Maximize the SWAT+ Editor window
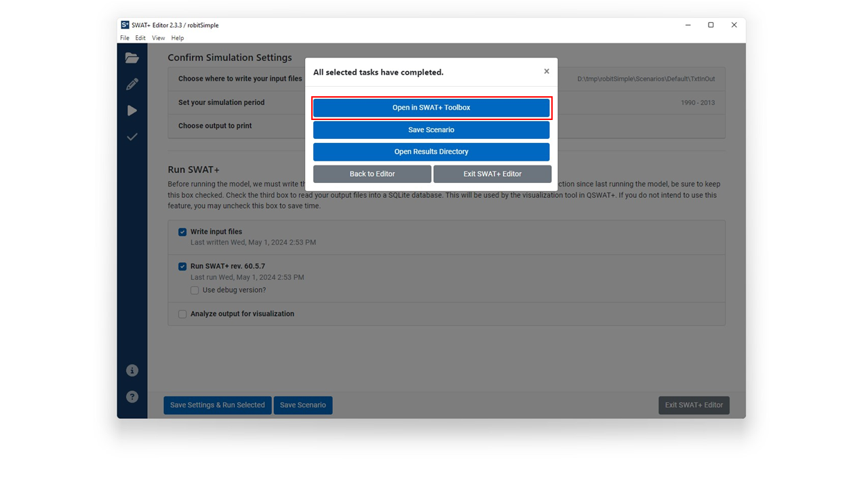Screen dimensions: 868x488 point(711,25)
